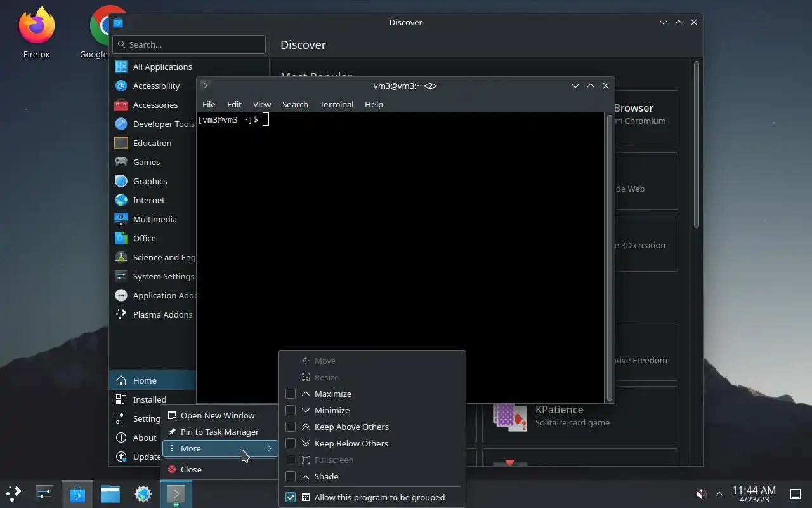This screenshot has height=508, width=812.
Task: Open the System Settings category icon in Discover
Action: (121, 276)
